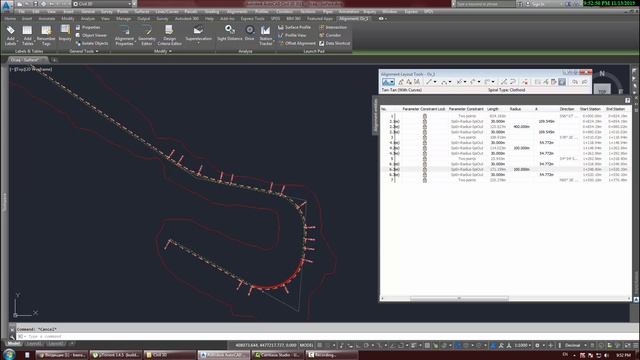
Task: Click Redo in the Alignment Layout Tools toolbar
Action: pyautogui.click(x=584, y=82)
